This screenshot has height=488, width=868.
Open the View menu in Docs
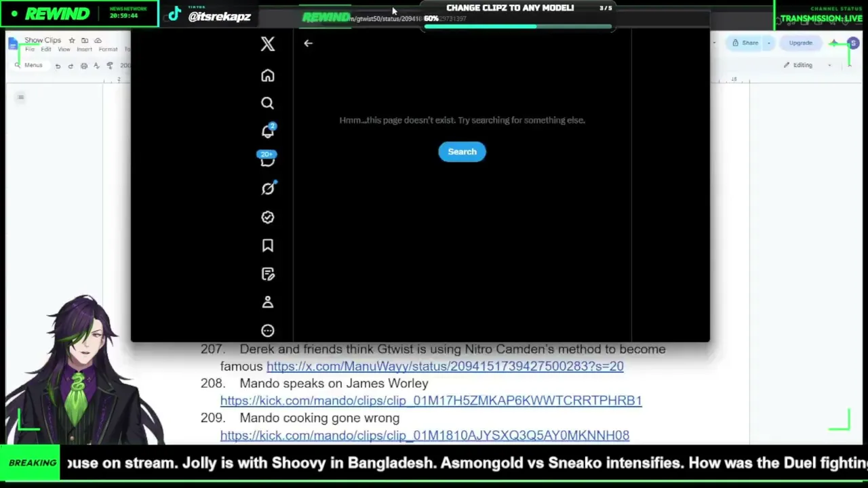click(x=64, y=49)
